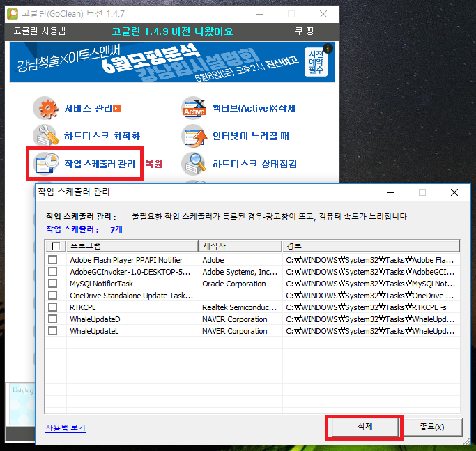Open 작업 스케줄러 관리 text link

pyautogui.click(x=100, y=164)
